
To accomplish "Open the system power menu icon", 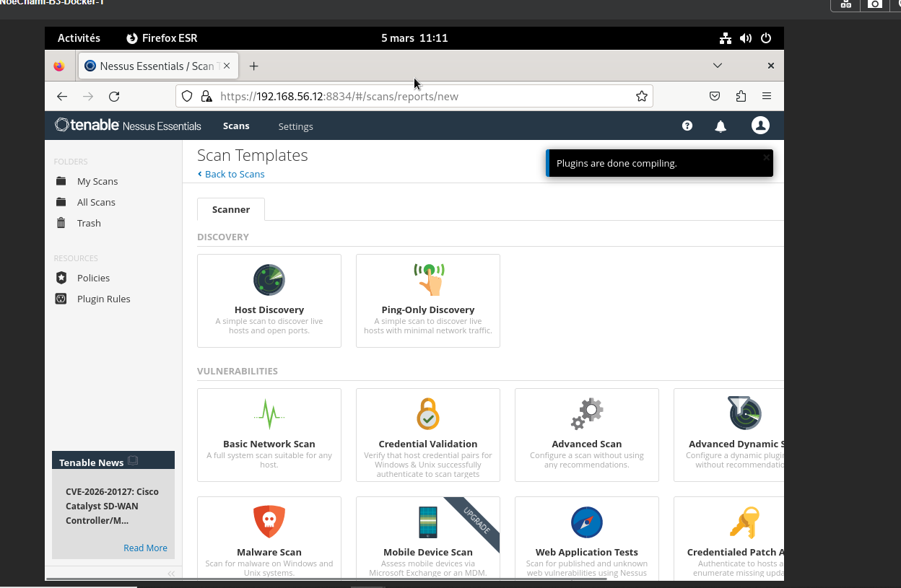I will (x=766, y=38).
